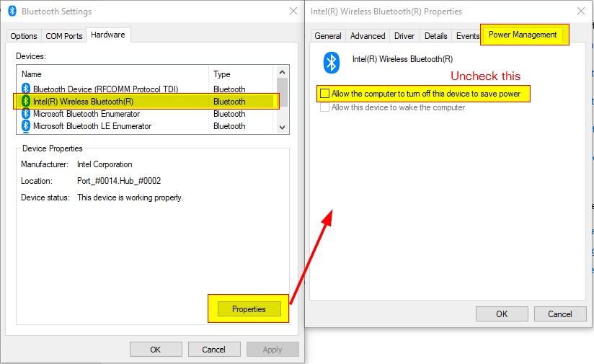594x364 pixels.
Task: Click the Port_#0014.Hub_#0002 location value
Action: [x=119, y=181]
